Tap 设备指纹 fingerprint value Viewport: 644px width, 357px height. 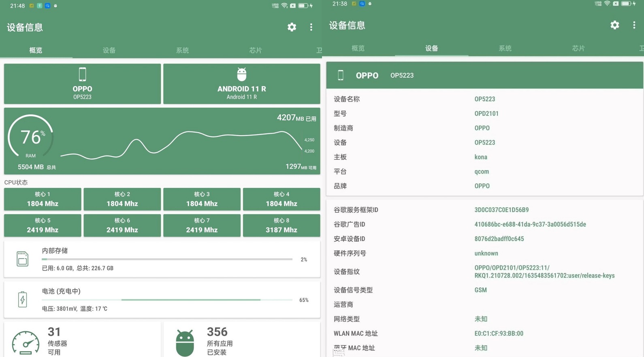[544, 272]
